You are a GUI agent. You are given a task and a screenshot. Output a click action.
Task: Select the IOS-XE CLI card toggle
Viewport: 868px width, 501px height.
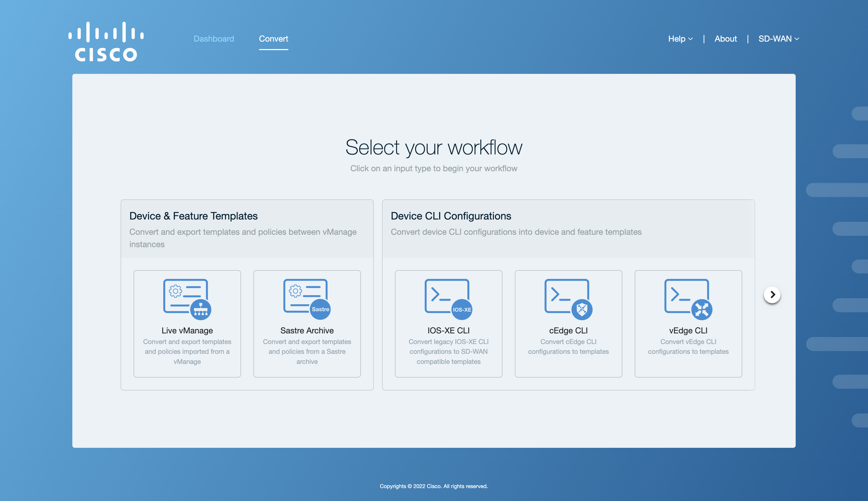pyautogui.click(x=449, y=324)
